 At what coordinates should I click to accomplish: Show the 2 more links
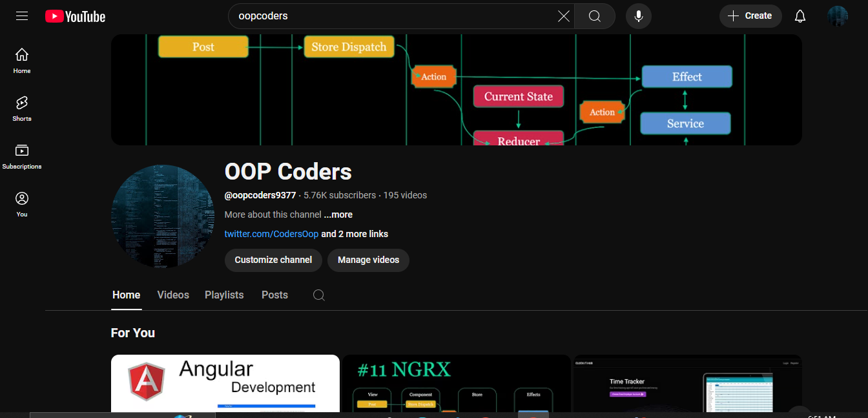click(x=355, y=234)
